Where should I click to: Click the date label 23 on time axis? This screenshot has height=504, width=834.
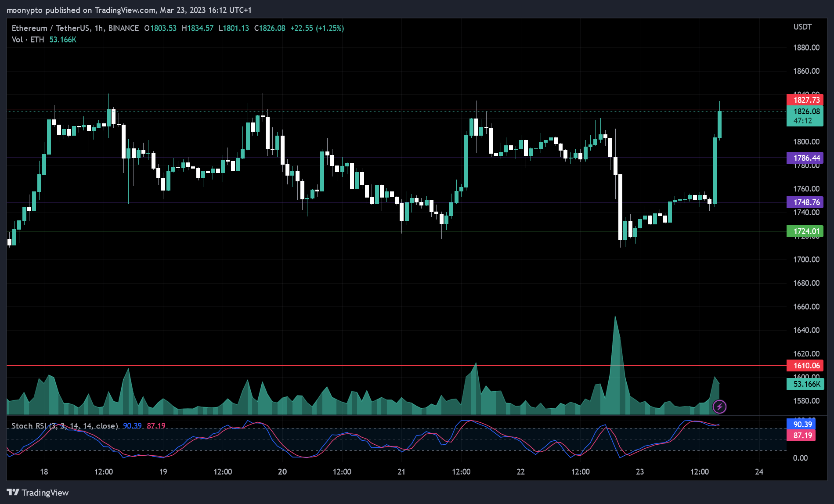tap(640, 472)
